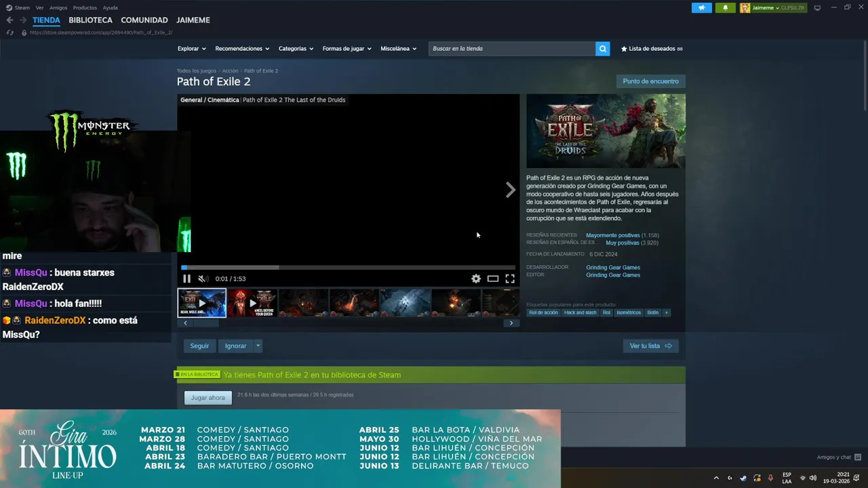Viewport: 868px width, 488px height.
Task: Open the Ayuda menu
Action: (x=110, y=7)
